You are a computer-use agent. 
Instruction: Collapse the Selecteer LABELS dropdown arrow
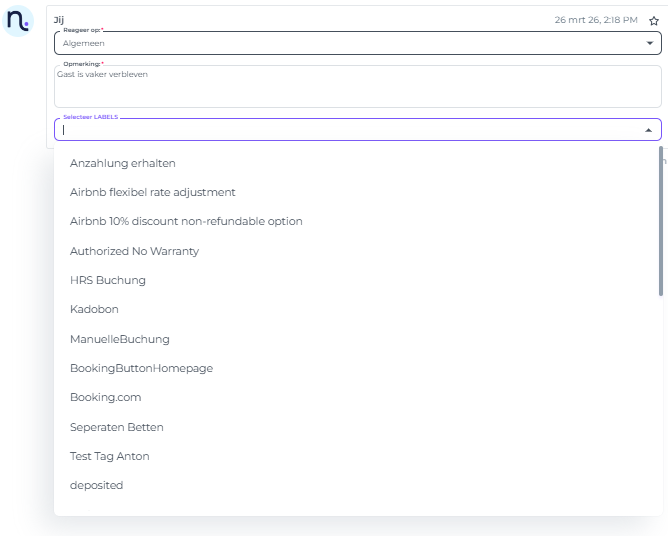coord(648,130)
